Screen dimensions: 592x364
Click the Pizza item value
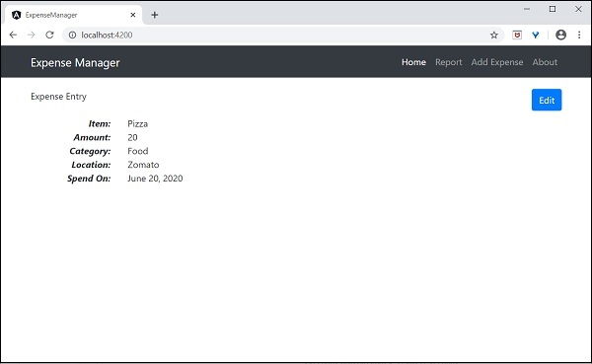pyautogui.click(x=137, y=124)
